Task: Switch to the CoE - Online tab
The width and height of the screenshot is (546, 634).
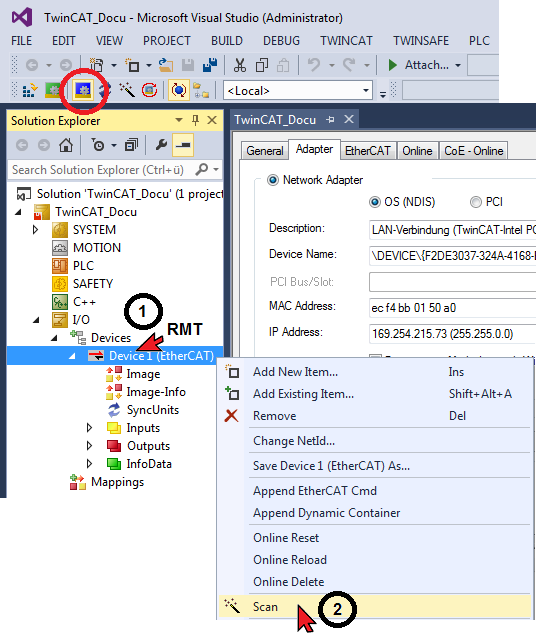Action: pos(474,151)
